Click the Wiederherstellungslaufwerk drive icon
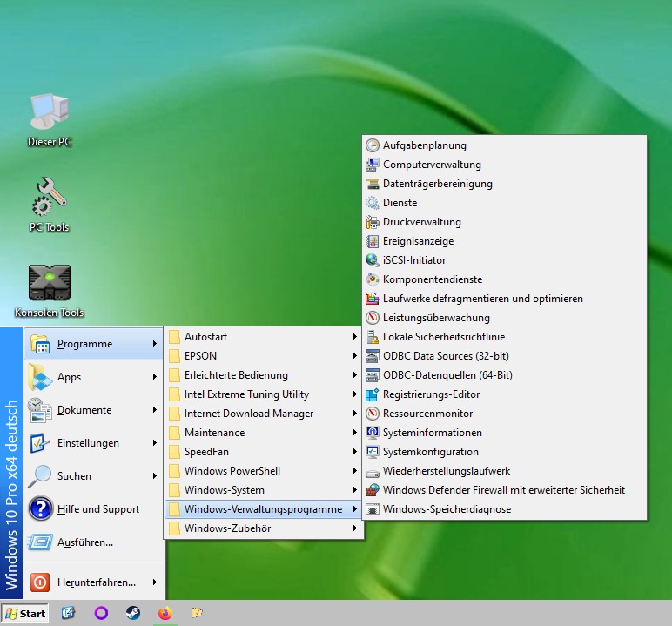The width and height of the screenshot is (672, 626). pyautogui.click(x=372, y=473)
